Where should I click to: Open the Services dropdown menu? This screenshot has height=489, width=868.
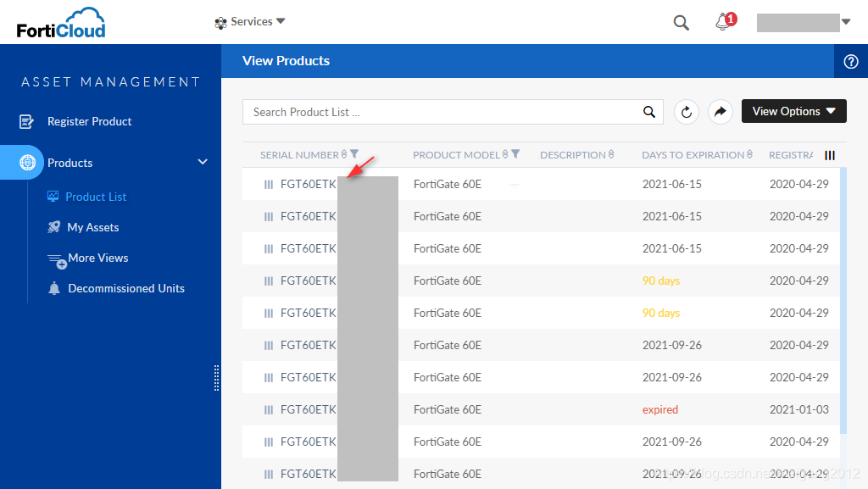point(250,21)
